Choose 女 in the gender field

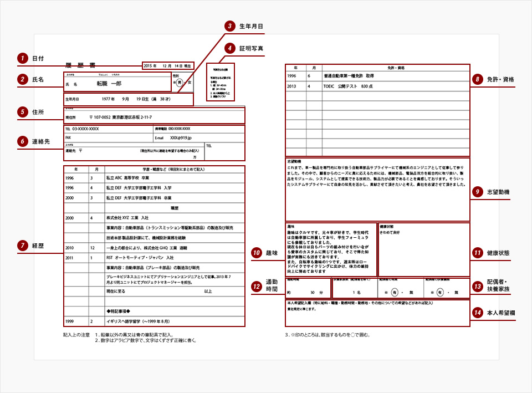(190, 82)
